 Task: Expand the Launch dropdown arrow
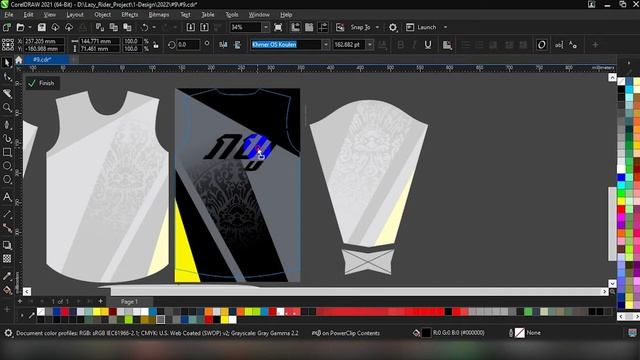(x=445, y=27)
